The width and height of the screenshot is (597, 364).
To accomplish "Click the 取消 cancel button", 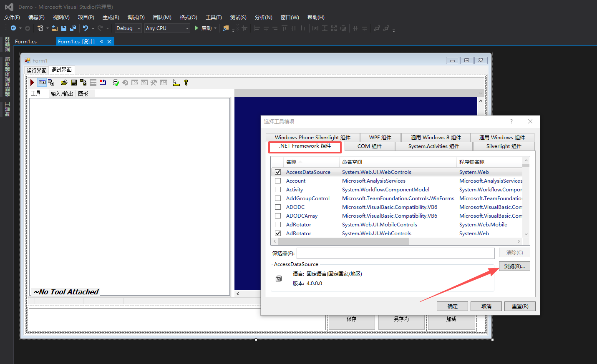I will [x=486, y=306].
